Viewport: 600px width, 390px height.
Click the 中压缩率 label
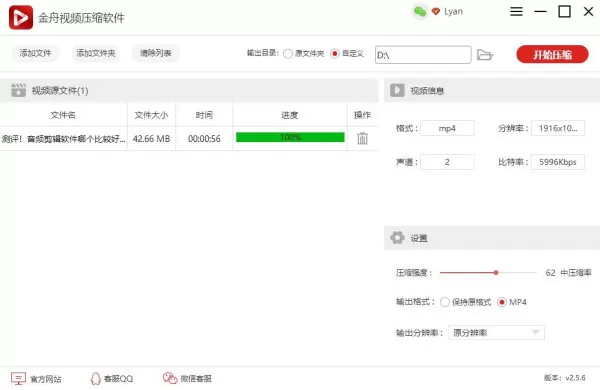[576, 273]
